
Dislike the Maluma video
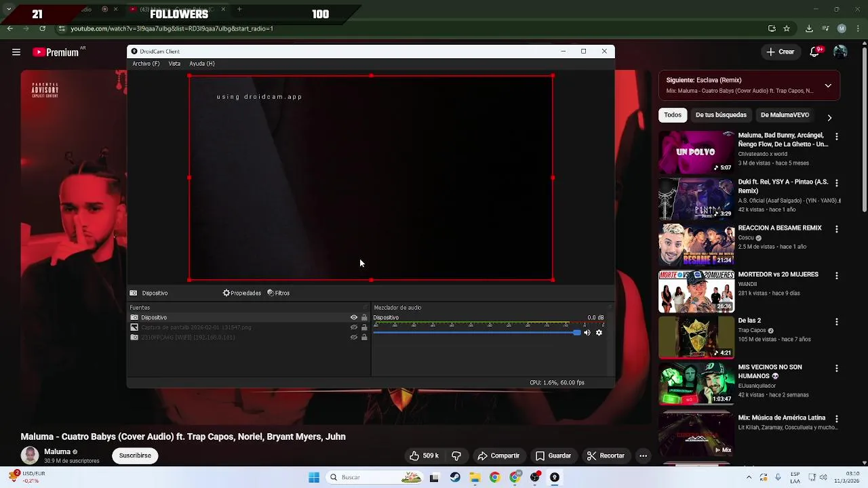(x=456, y=456)
